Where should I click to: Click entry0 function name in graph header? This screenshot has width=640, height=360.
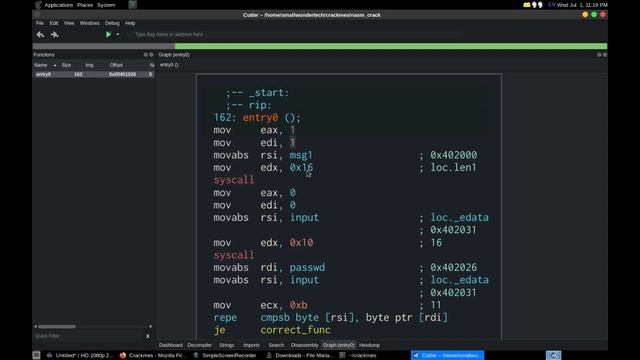pyautogui.click(x=260, y=118)
